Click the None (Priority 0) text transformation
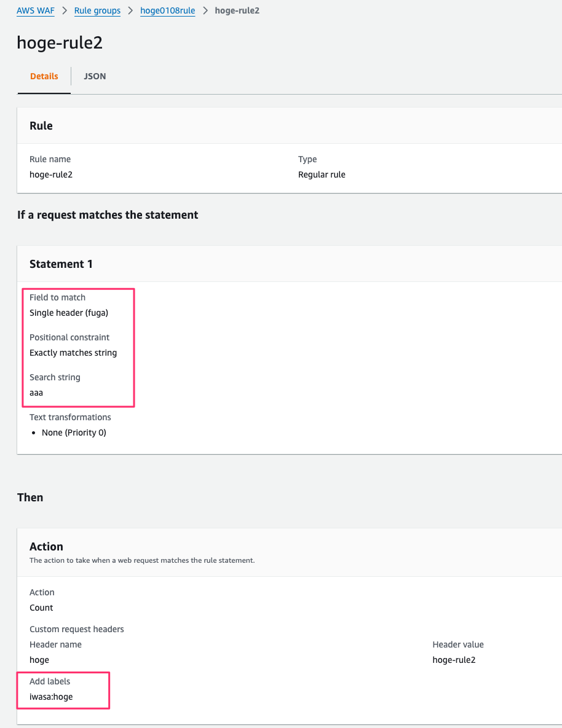This screenshot has width=562, height=728. (x=74, y=432)
